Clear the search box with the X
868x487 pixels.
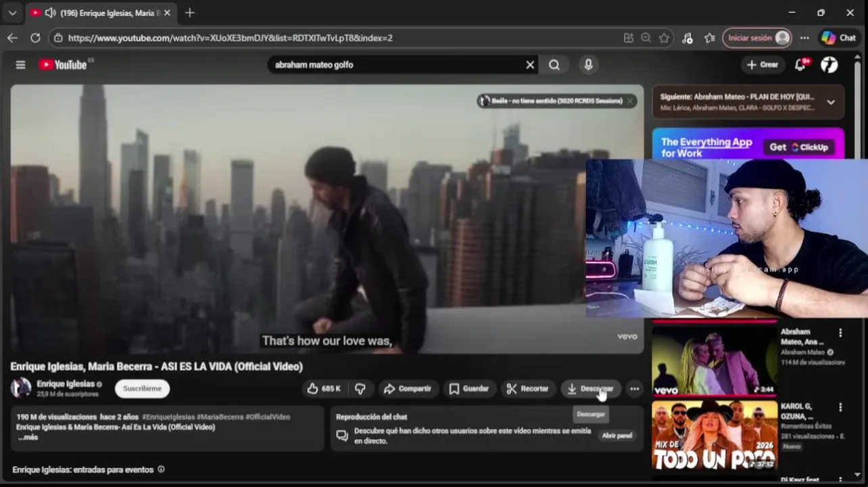[x=530, y=65]
